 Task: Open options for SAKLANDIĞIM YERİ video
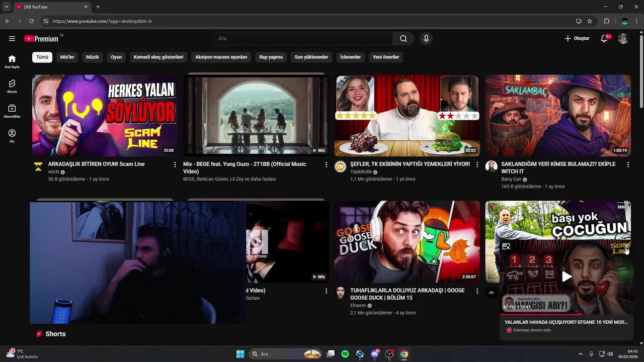pyautogui.click(x=628, y=164)
